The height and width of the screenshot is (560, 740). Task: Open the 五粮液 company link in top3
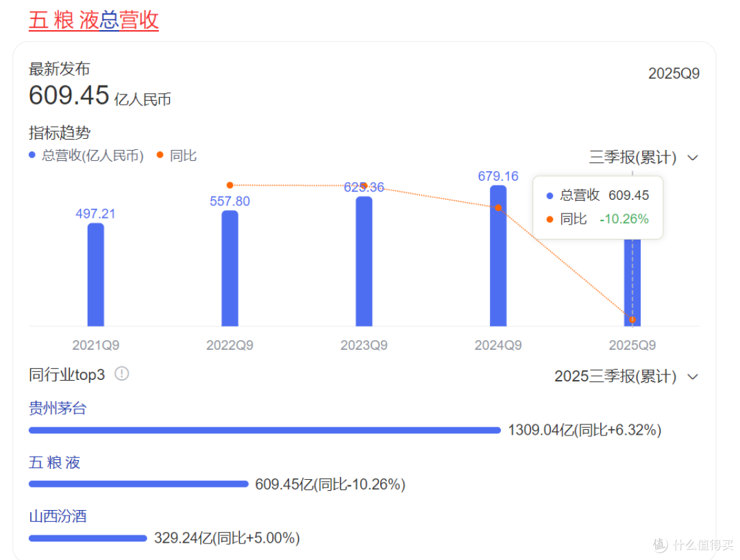(x=54, y=462)
